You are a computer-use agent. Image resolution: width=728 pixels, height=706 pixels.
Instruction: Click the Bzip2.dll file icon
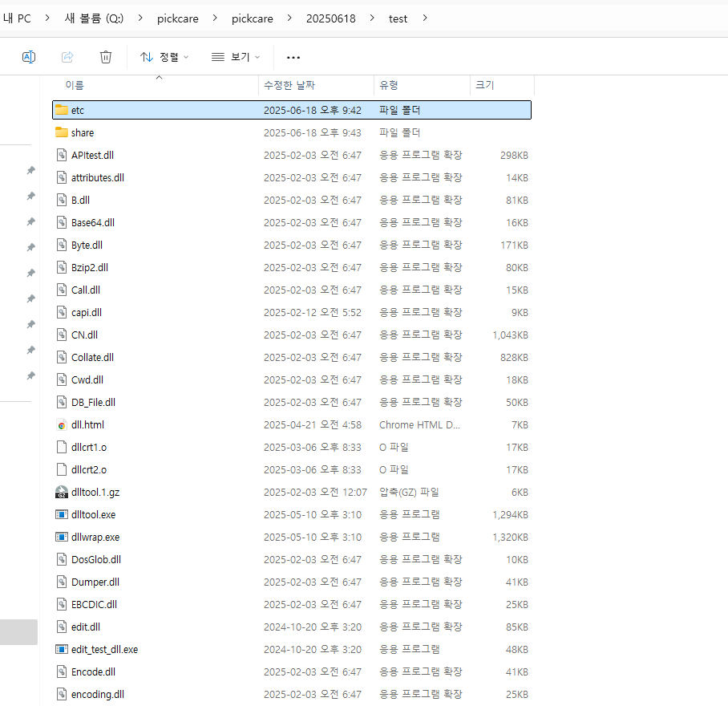[x=62, y=267]
